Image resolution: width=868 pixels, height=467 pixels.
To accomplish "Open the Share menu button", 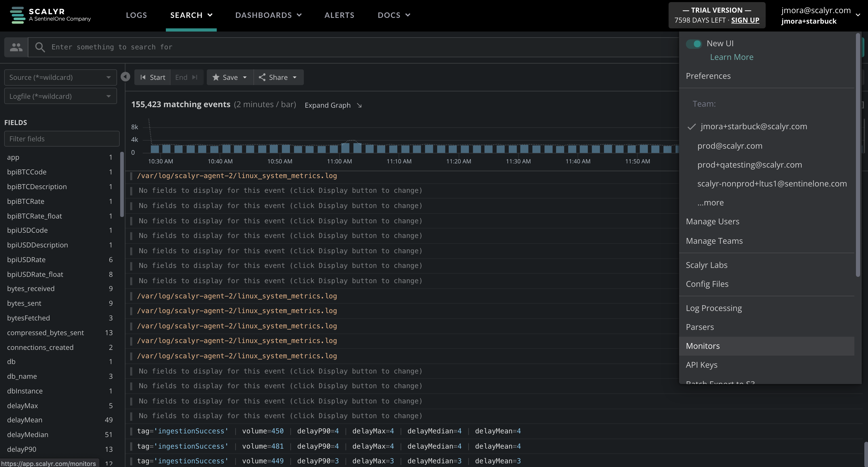I will pos(278,77).
